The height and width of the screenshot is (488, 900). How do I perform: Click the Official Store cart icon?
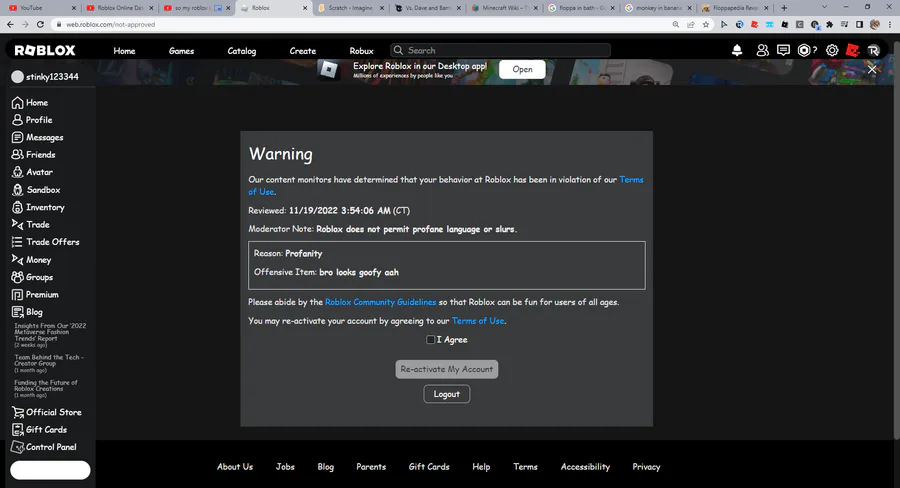(18, 412)
